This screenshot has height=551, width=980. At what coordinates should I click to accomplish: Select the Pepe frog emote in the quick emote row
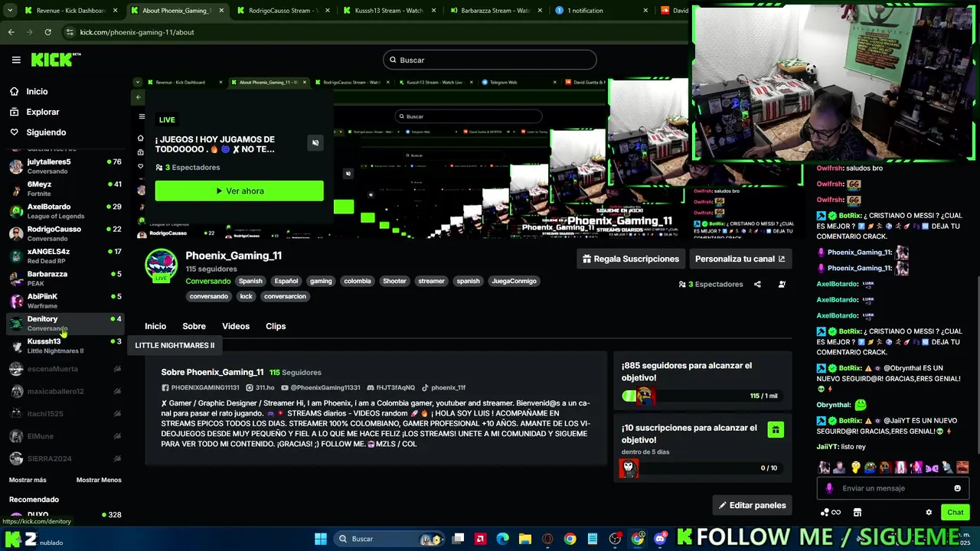(871, 467)
